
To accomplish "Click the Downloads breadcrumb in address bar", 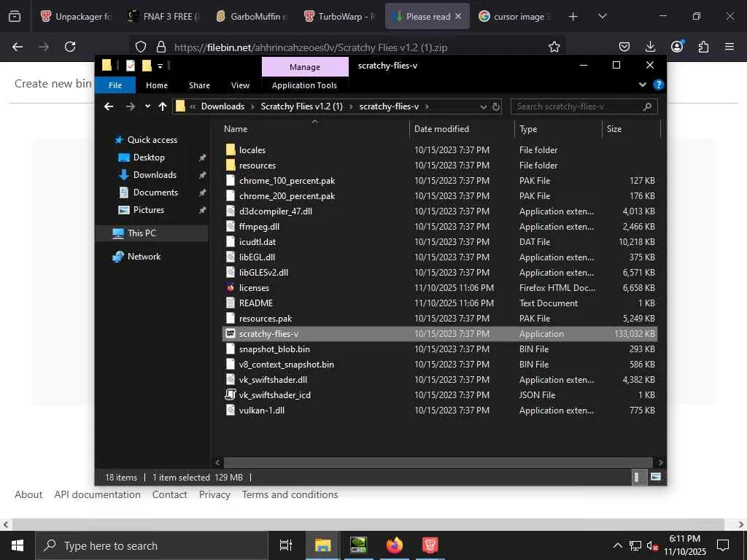I will click(x=222, y=106).
